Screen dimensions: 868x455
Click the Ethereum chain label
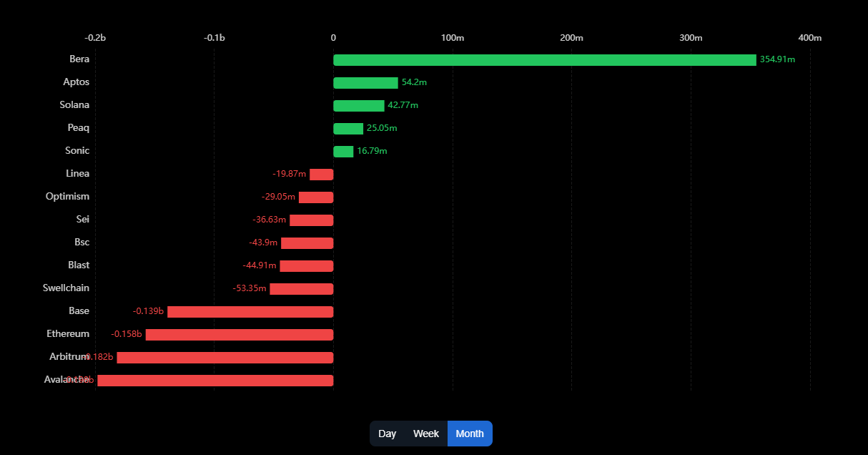pyautogui.click(x=69, y=334)
